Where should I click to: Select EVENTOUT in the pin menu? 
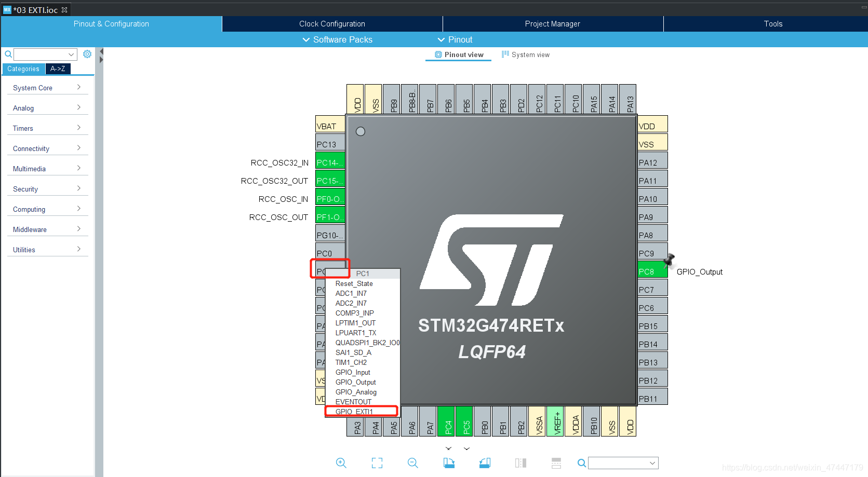(x=363, y=402)
